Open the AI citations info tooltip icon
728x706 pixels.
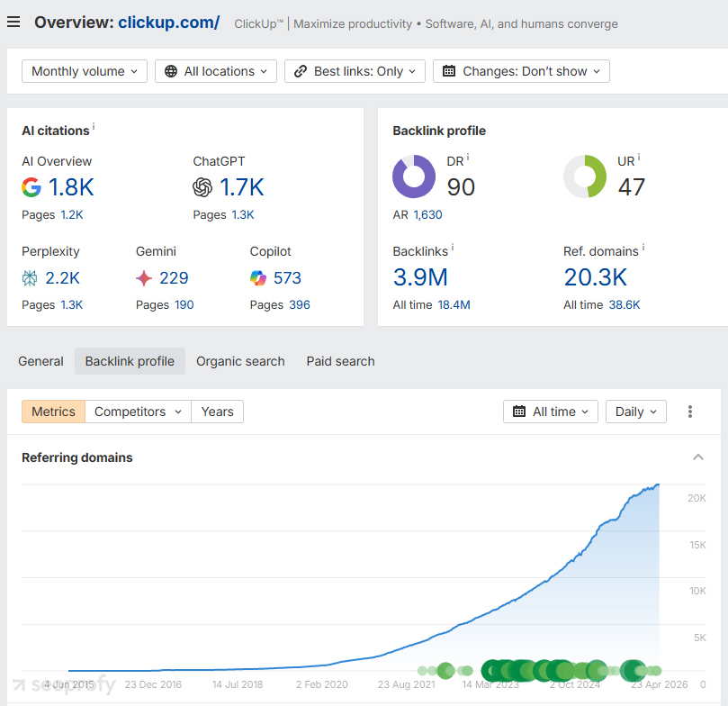[94, 126]
